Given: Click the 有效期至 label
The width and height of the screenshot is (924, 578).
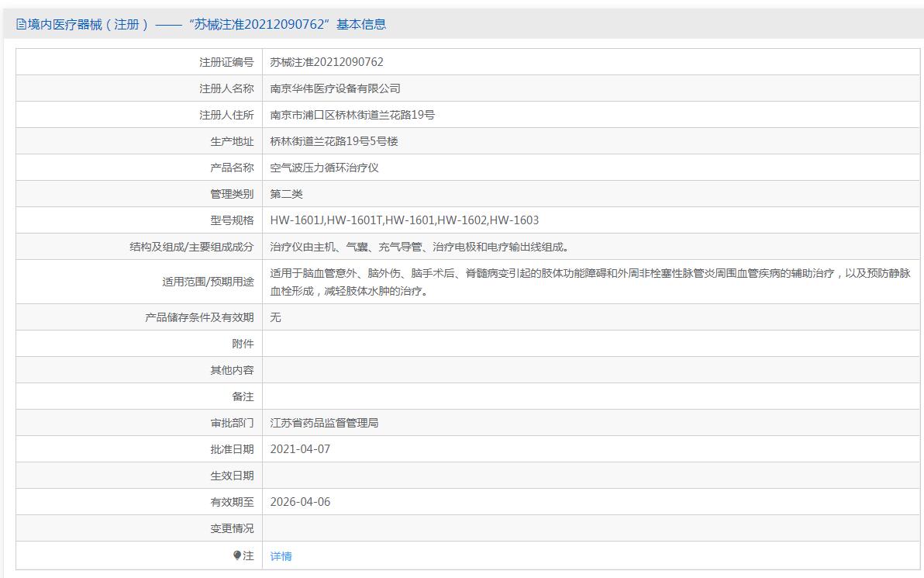Looking at the screenshot, I should 233,502.
